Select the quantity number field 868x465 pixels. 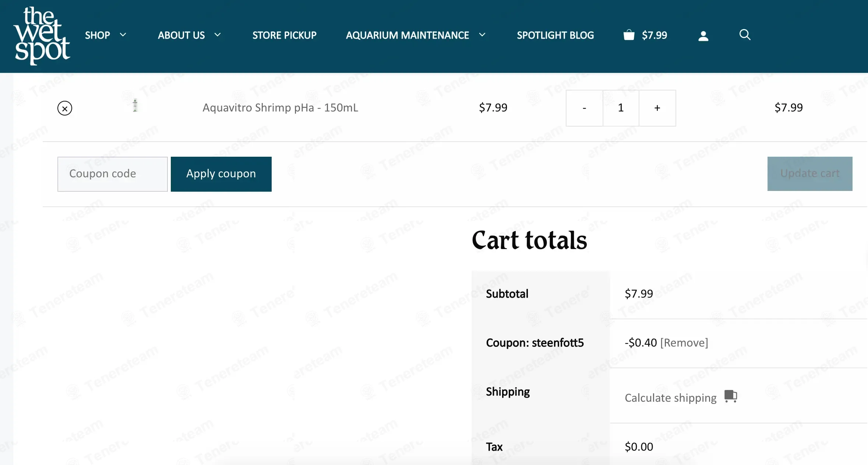[x=621, y=108]
